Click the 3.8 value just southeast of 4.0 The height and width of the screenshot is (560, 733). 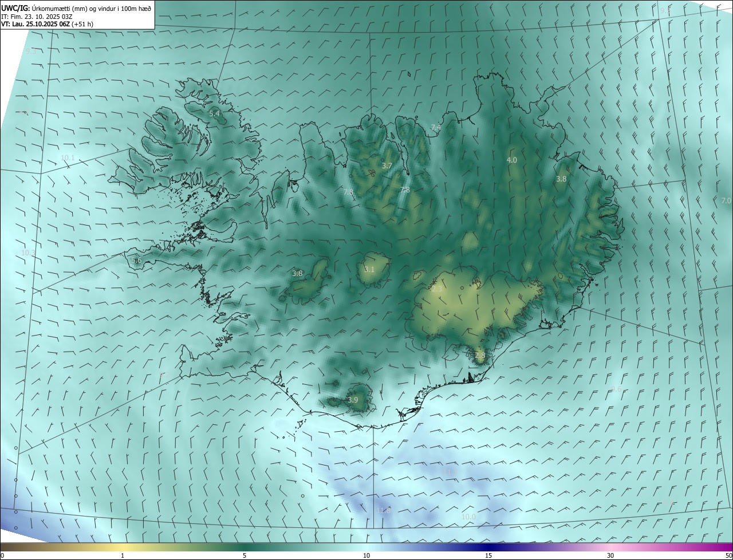(561, 179)
